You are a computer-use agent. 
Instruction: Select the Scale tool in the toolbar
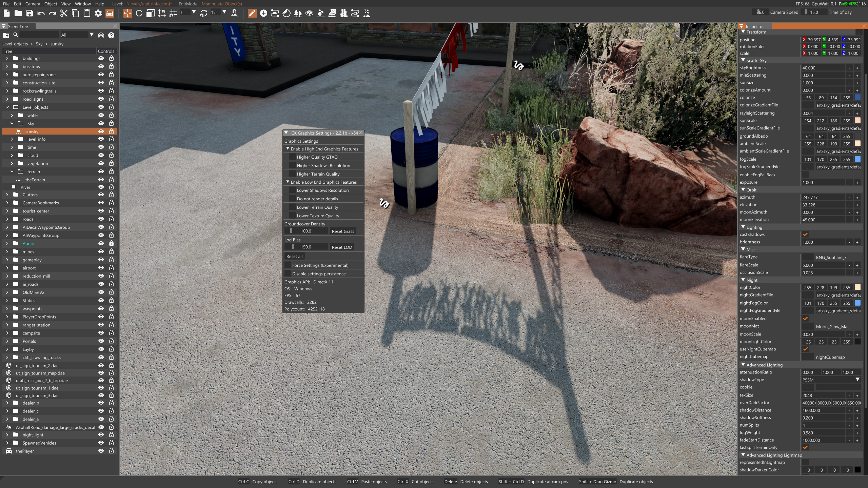pyautogui.click(x=151, y=13)
